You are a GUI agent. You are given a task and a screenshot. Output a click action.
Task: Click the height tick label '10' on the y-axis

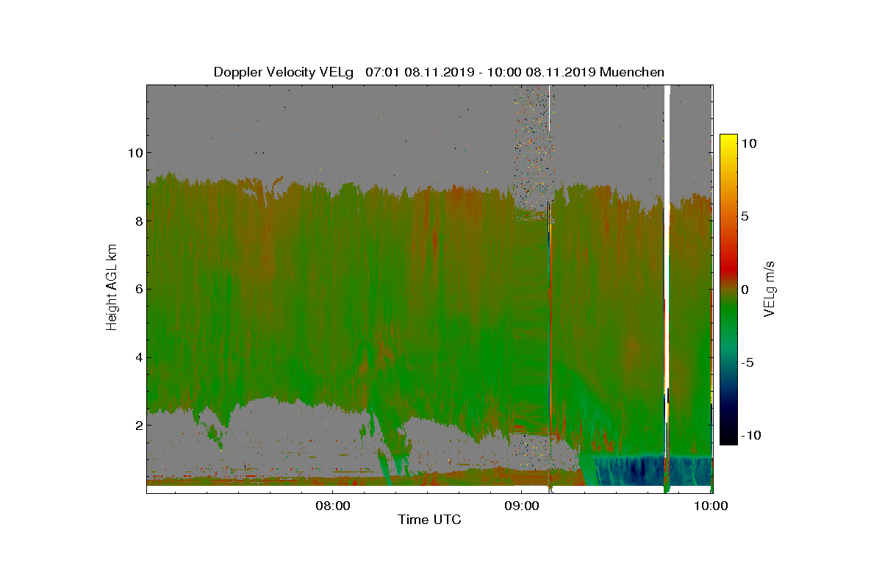(x=134, y=153)
